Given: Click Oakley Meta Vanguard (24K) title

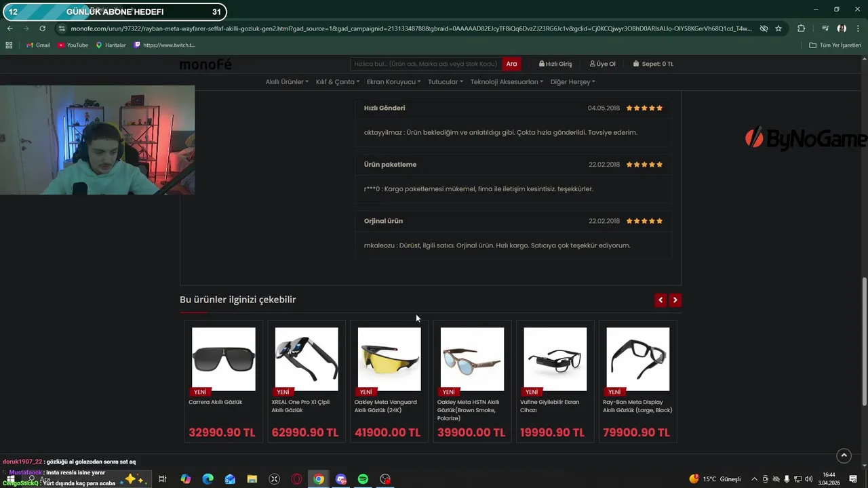Looking at the screenshot, I should click(385, 406).
